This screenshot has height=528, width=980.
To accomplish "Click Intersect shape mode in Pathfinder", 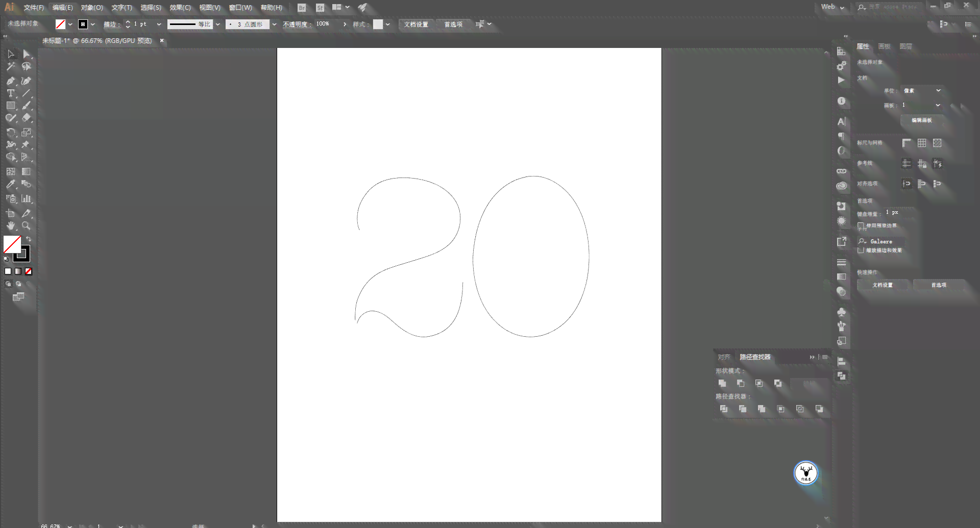I will (759, 383).
